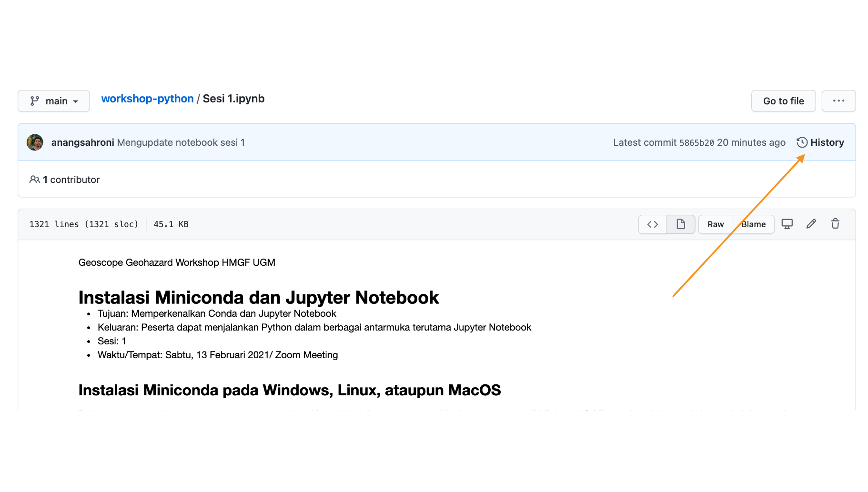This screenshot has height=492, width=868.
Task: Open the Raw file view
Action: point(716,224)
